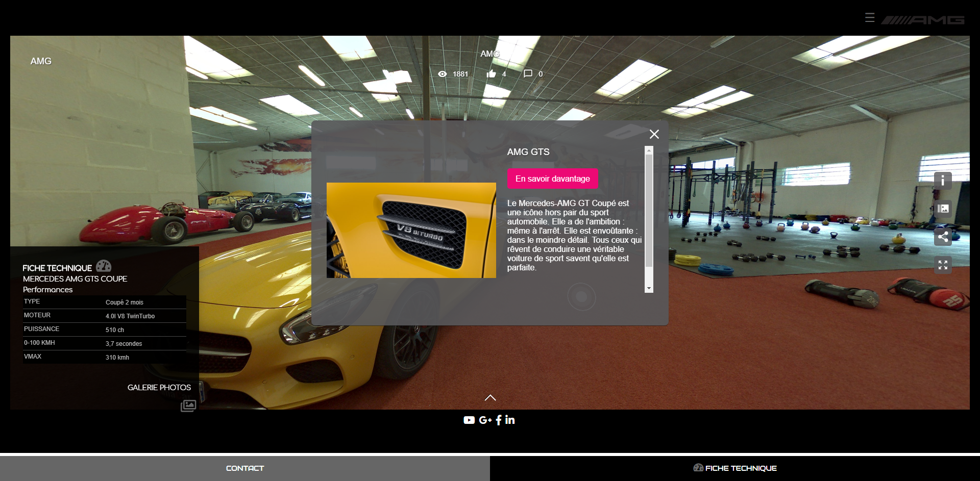This screenshot has width=980, height=481.
Task: Switch to FICHE TECHNIQUE bottom tab
Action: [x=735, y=468]
